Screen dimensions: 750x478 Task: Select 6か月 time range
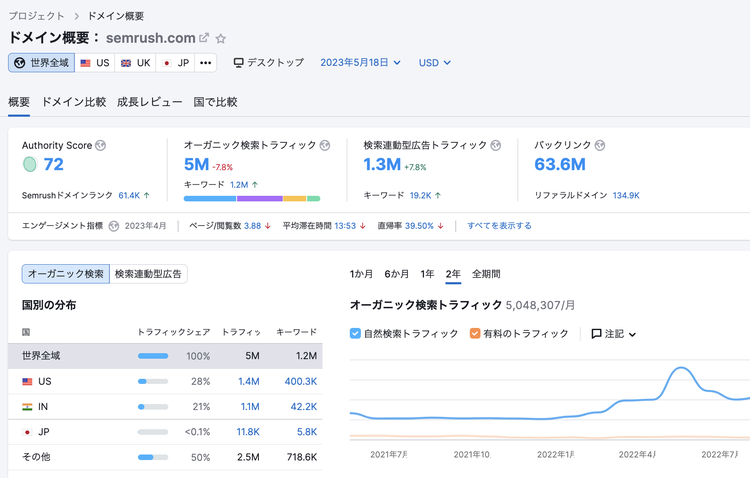pyautogui.click(x=397, y=274)
